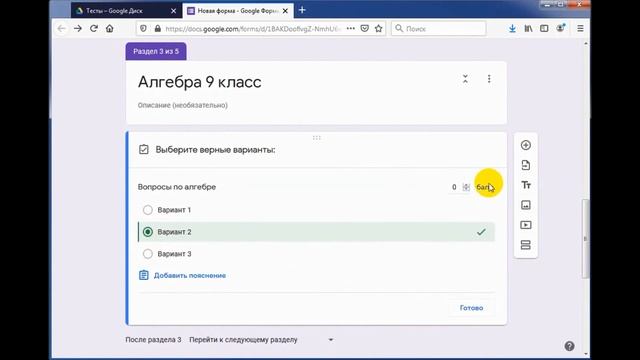640x360 pixels.
Task: Bookmark this page with the star
Action: pos(379,29)
